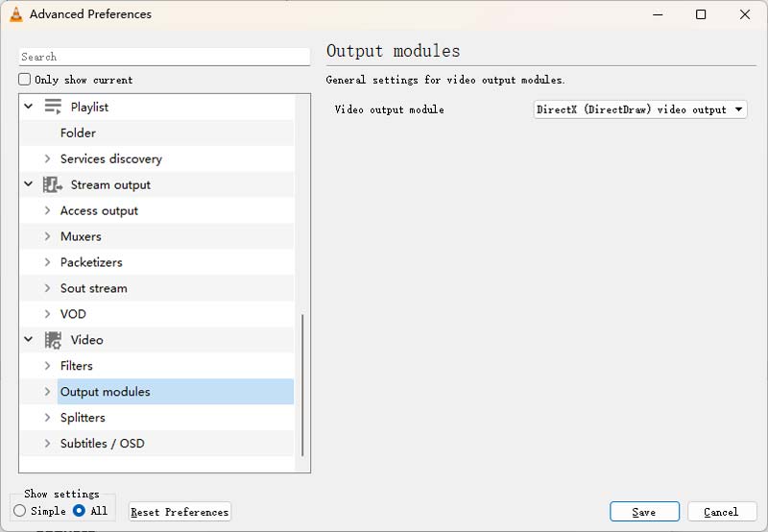Select the All settings radio button
Viewport: 768px width, 532px height.
pos(79,511)
